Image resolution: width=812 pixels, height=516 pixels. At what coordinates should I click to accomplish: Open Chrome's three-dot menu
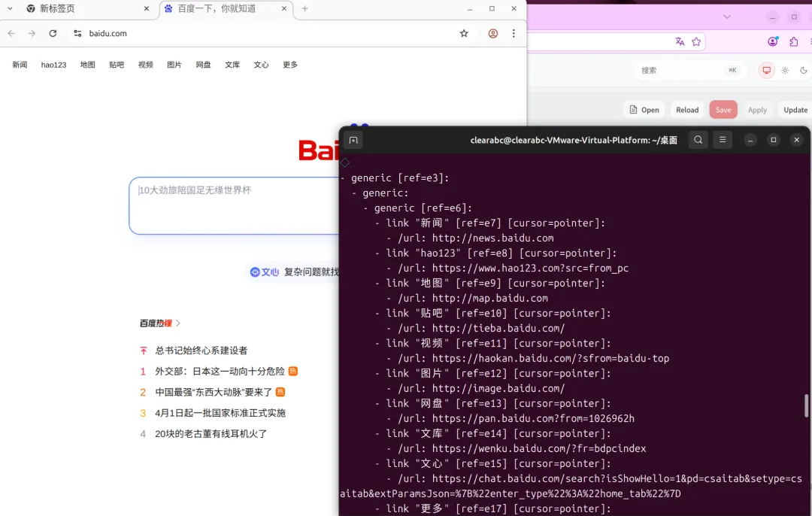514,33
